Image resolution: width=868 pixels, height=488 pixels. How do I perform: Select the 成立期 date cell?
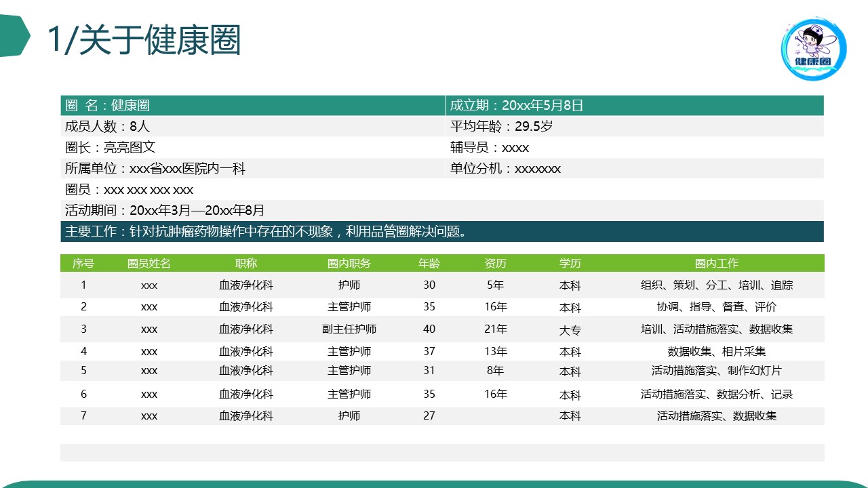517,106
